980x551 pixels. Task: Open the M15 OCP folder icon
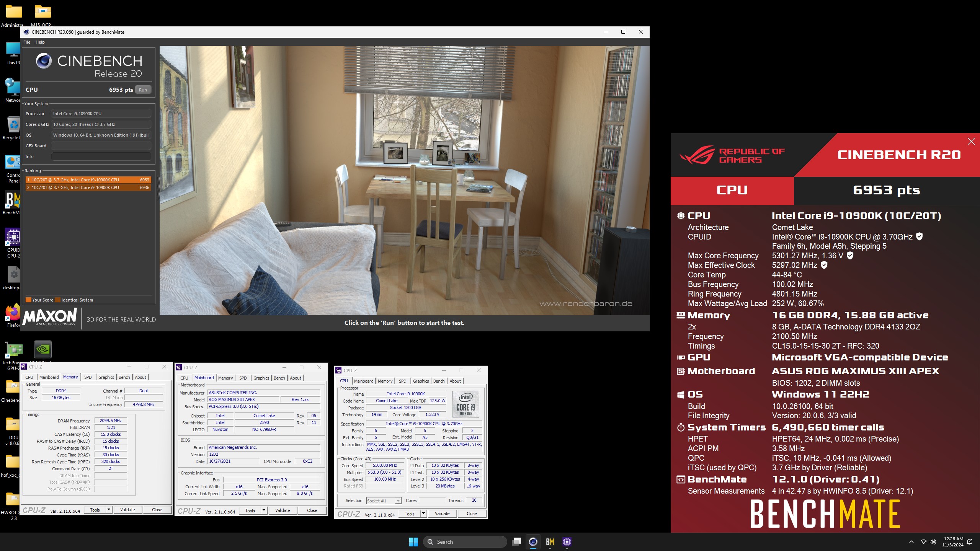(x=42, y=15)
